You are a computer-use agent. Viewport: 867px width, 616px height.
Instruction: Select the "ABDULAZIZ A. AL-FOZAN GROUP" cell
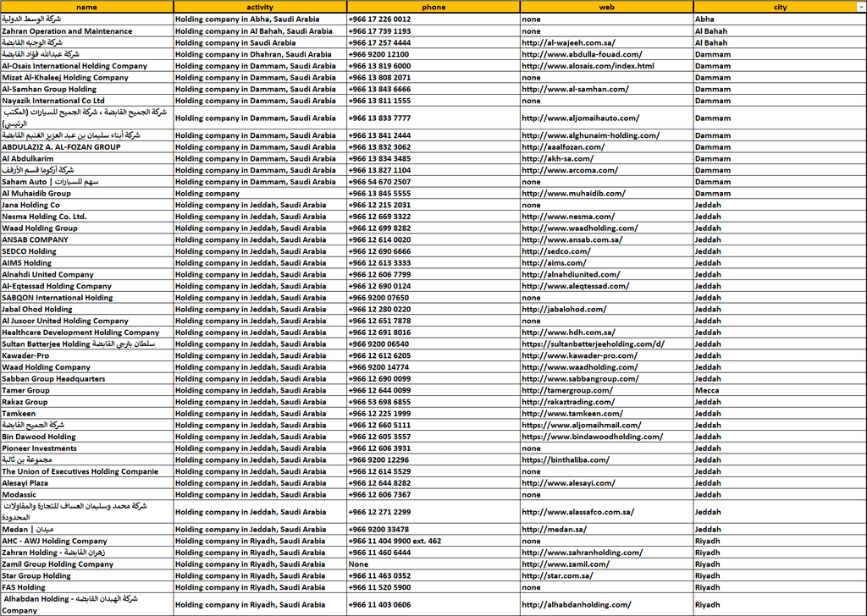pos(87,147)
